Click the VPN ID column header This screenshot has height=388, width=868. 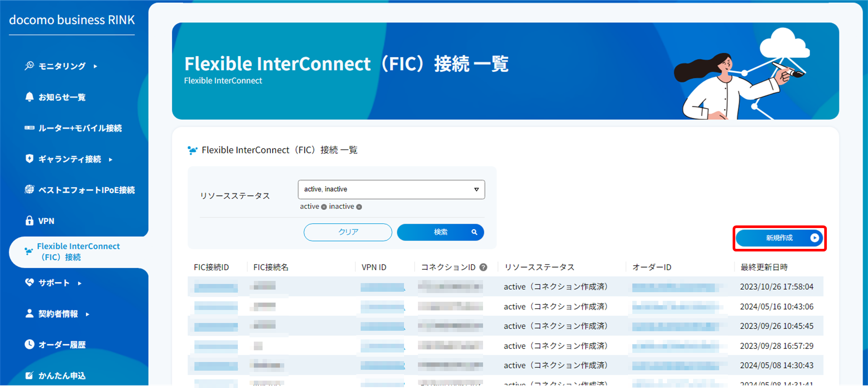click(x=374, y=267)
